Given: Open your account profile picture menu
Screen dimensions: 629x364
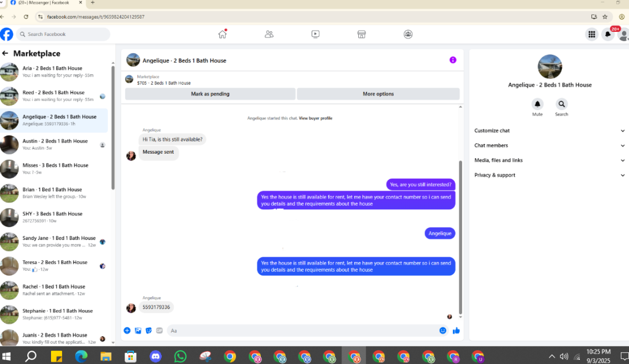Looking at the screenshot, I should 624,34.
